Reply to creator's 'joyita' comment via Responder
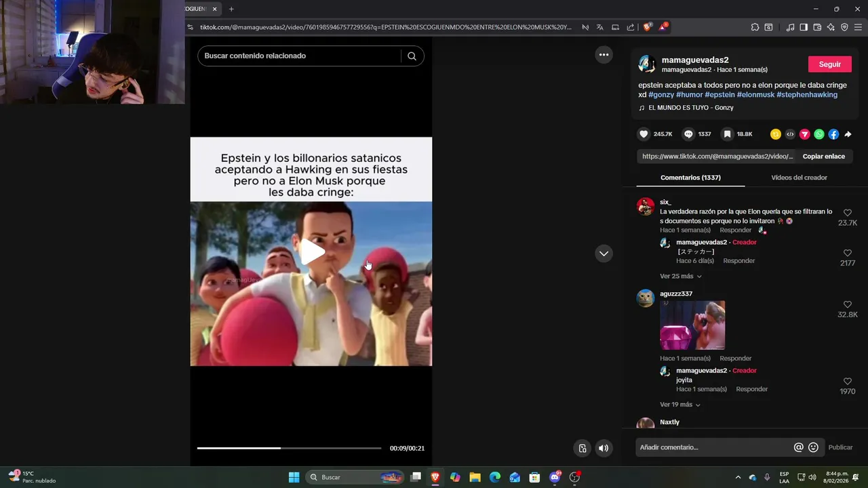 [x=752, y=389]
